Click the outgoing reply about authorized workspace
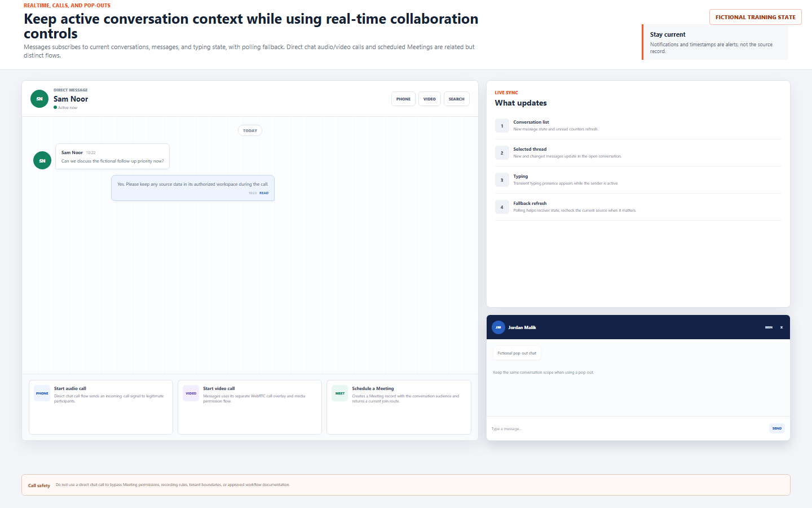 [193, 188]
